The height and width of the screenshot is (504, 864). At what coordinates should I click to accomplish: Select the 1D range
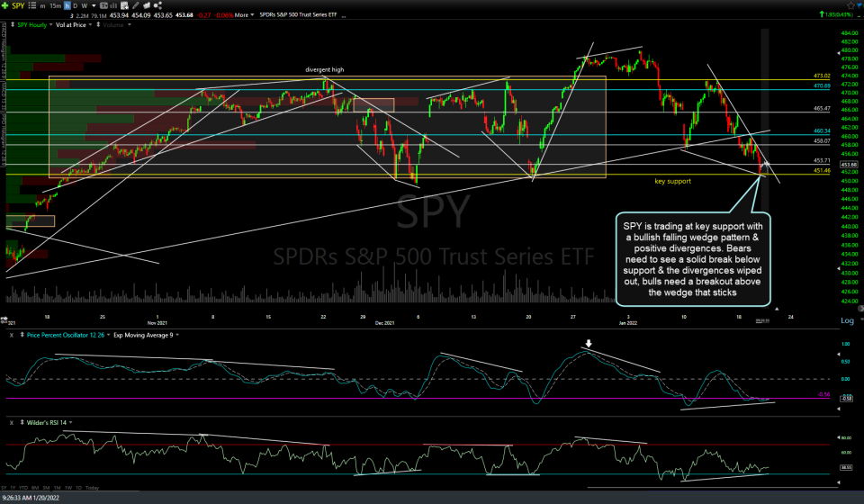click(x=79, y=488)
